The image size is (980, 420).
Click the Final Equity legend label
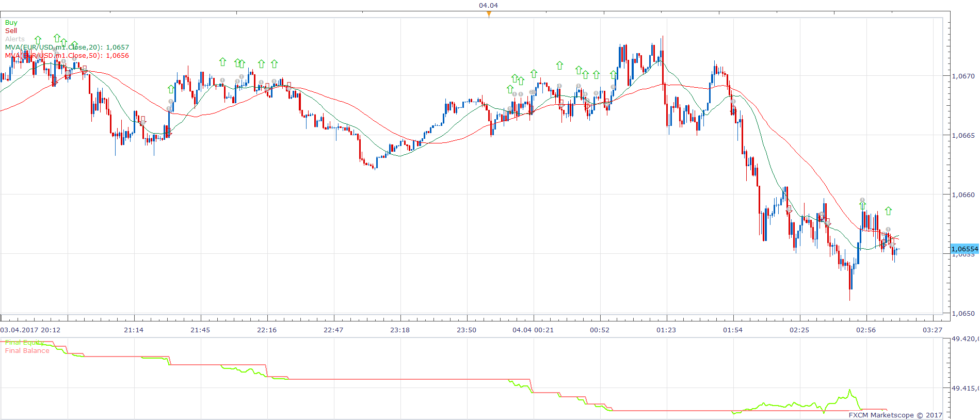click(24, 343)
